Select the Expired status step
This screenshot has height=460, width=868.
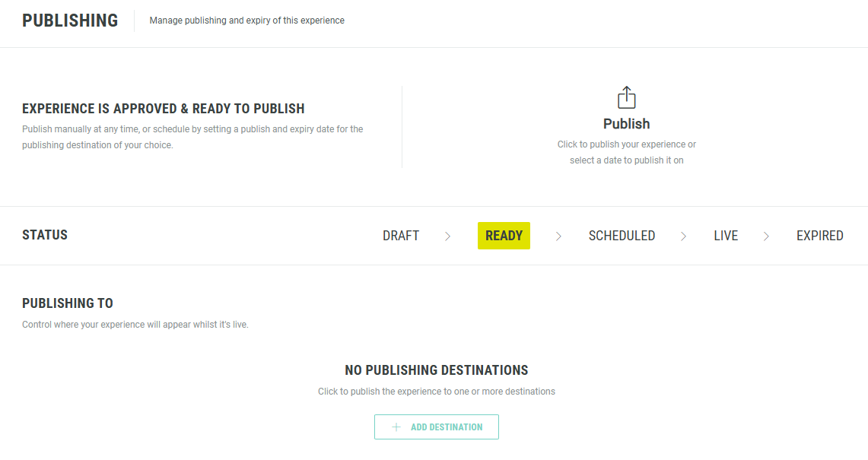[x=819, y=236]
